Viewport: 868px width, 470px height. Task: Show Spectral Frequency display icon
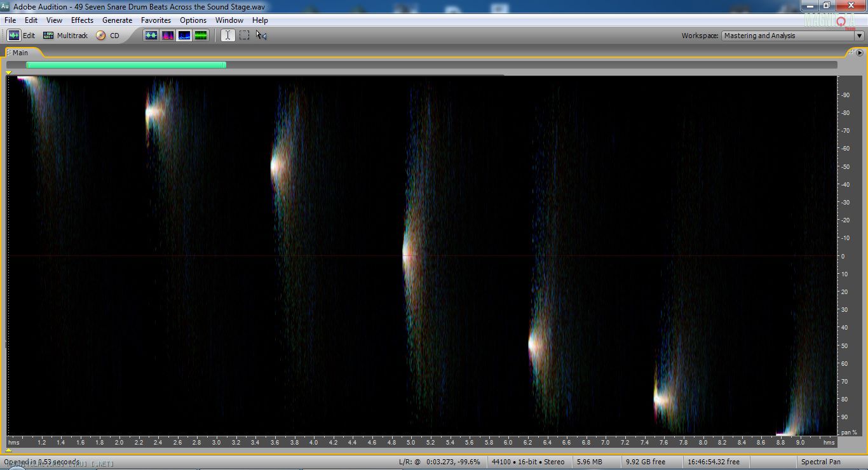(x=168, y=36)
